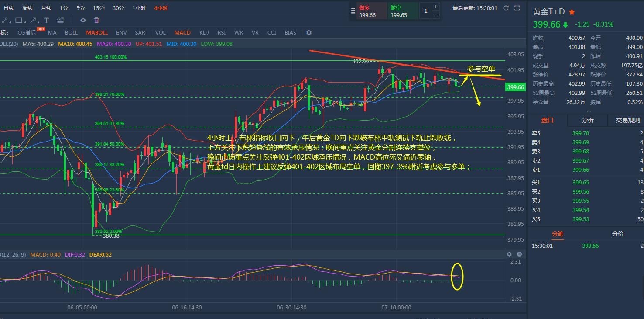Click the 402.99 high price label
Image resolution: width=644 pixels, height=319 pixels.
[x=361, y=62]
